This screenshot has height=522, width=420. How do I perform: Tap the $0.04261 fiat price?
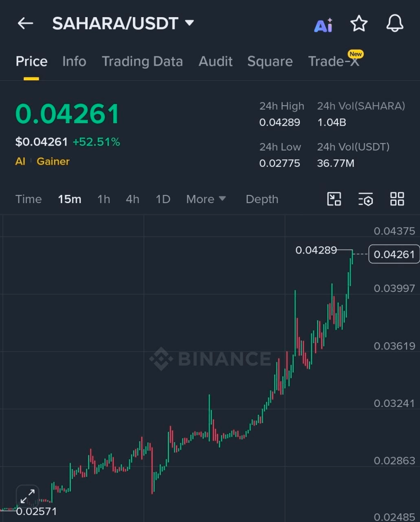pyautogui.click(x=42, y=142)
